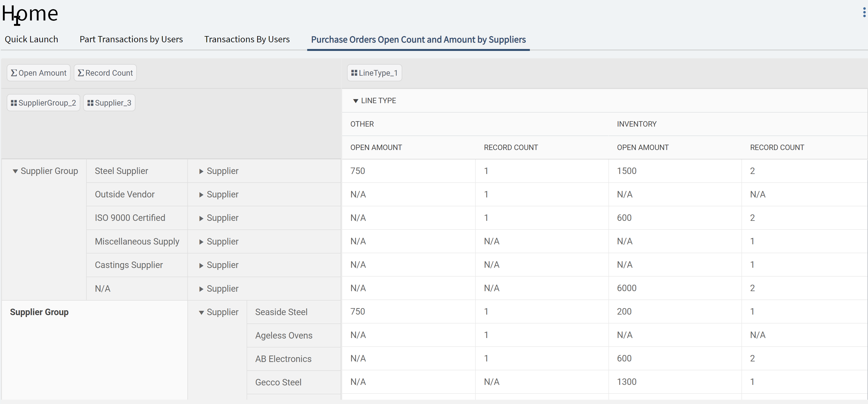
Task: Click the Record Count sigma measure chip
Action: (x=105, y=73)
